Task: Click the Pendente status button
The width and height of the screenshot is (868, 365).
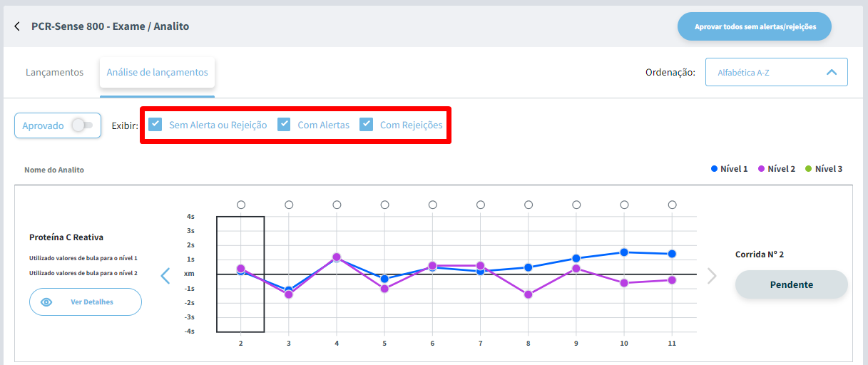Action: [792, 284]
